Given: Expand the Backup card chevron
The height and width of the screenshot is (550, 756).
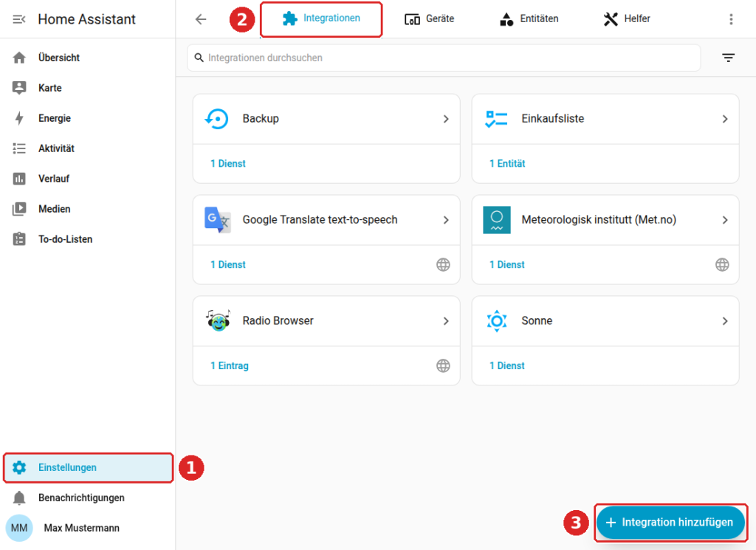Looking at the screenshot, I should tap(446, 119).
